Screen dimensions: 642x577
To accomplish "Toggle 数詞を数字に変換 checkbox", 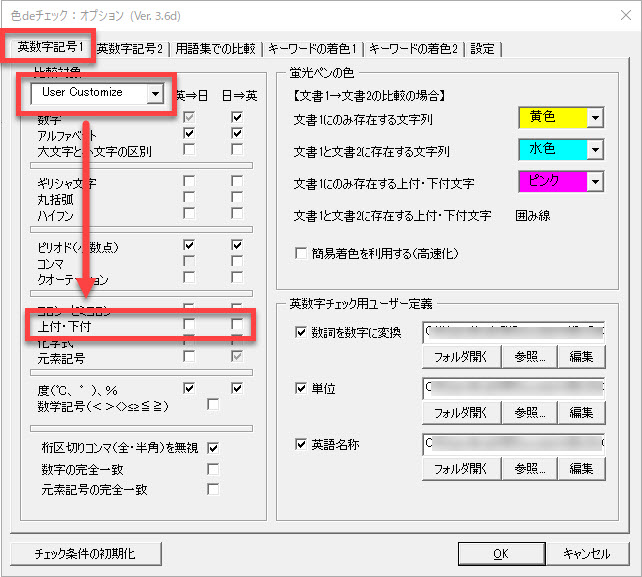I will 301,332.
